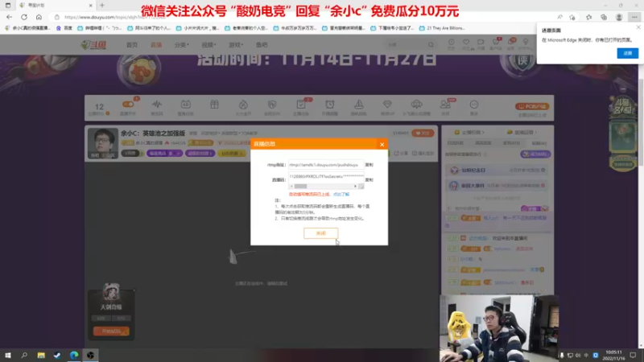
Task: Open OBS Studio from the taskbar
Action: coord(90,355)
